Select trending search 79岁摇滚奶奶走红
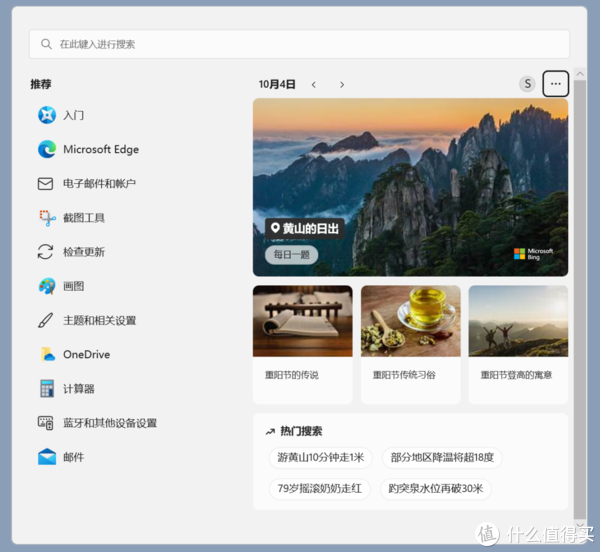 click(320, 488)
